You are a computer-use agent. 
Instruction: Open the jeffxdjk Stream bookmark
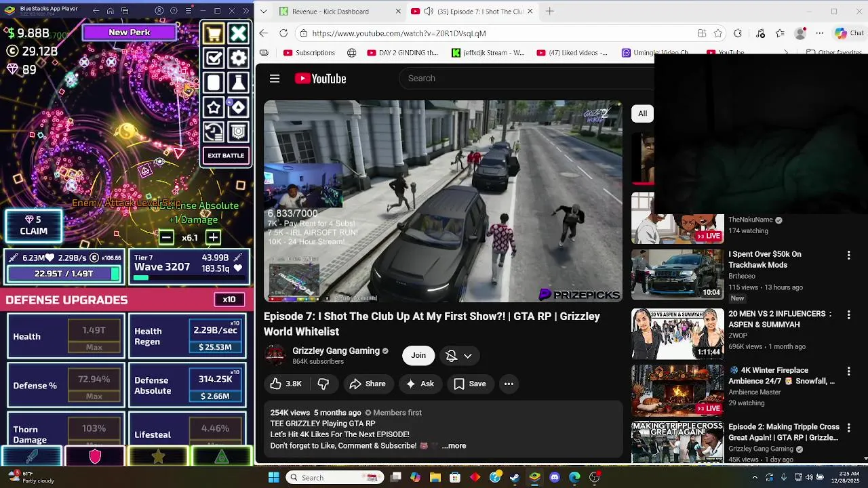click(488, 53)
